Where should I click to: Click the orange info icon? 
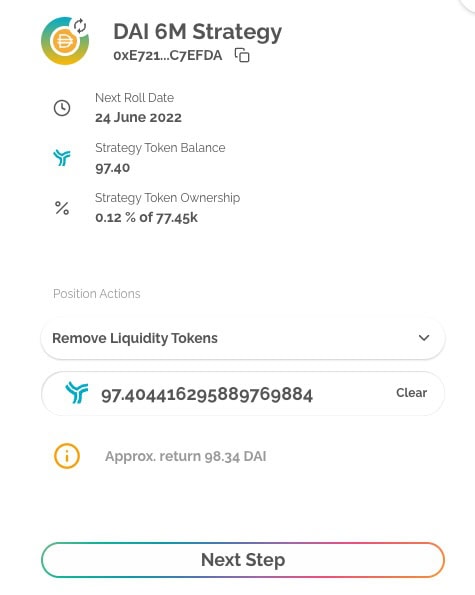pyautogui.click(x=67, y=456)
